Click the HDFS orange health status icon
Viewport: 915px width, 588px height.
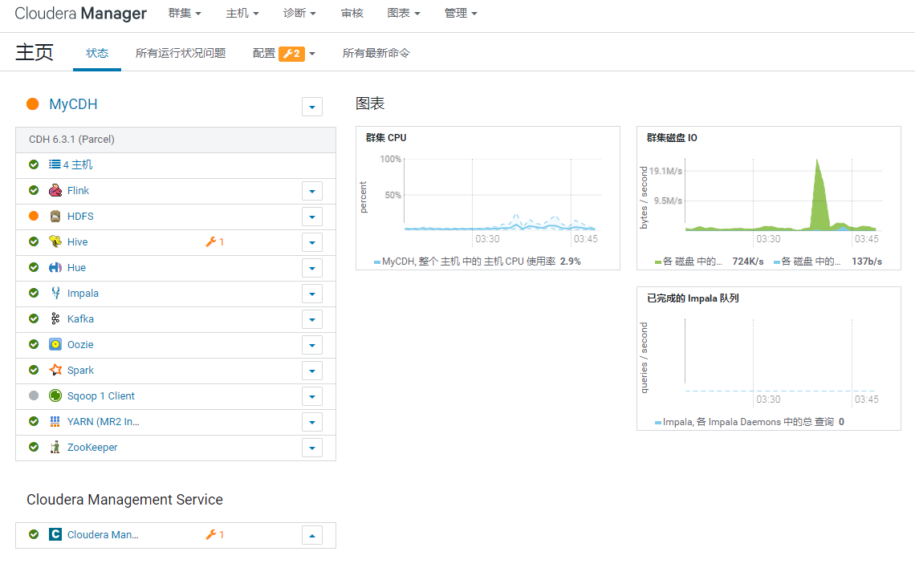(34, 216)
